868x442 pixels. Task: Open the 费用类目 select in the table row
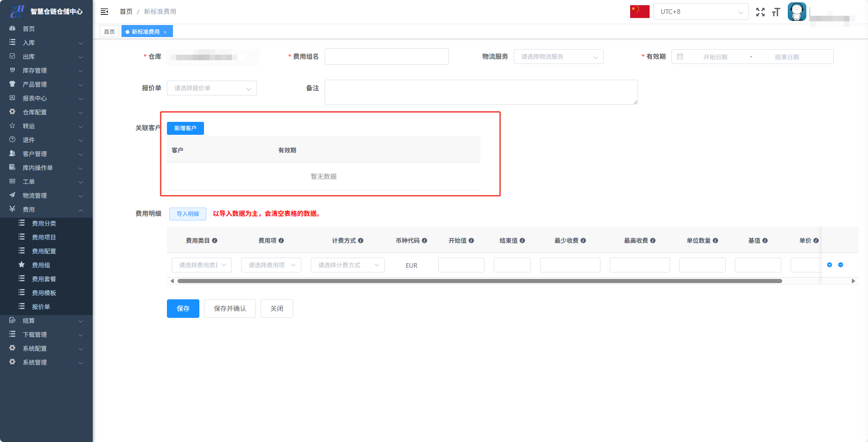click(202, 265)
